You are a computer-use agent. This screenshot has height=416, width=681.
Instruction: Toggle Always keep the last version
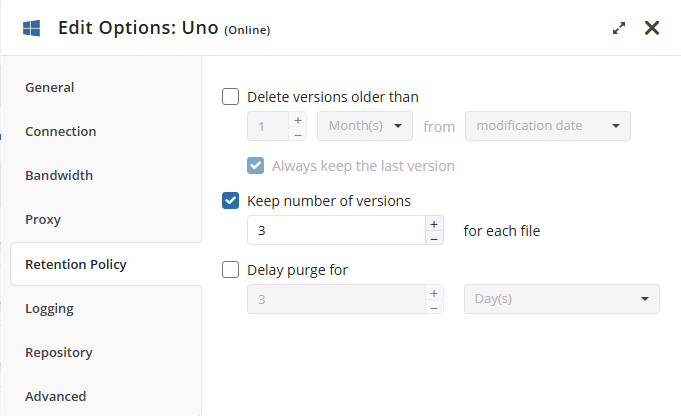(x=256, y=166)
